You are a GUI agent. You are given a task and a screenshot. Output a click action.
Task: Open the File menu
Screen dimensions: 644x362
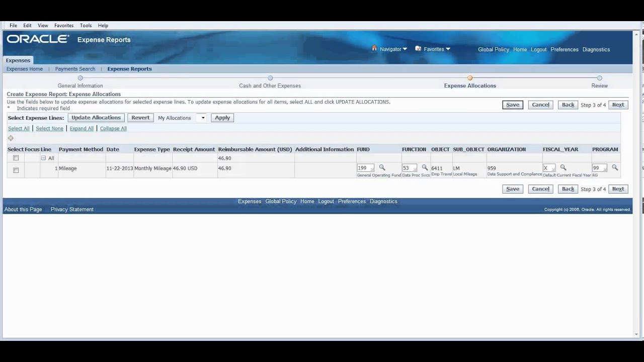[x=13, y=26]
